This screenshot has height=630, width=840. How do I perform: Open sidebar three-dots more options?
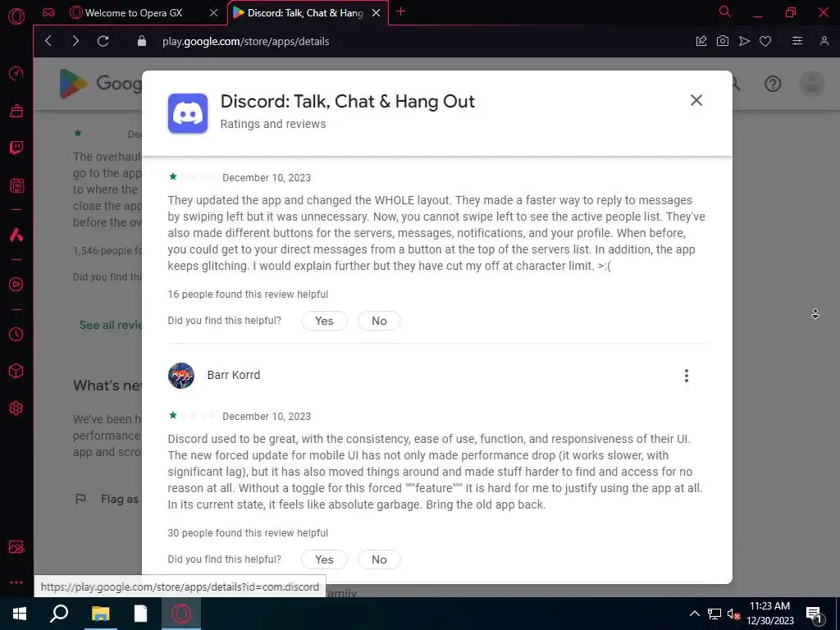(x=16, y=582)
